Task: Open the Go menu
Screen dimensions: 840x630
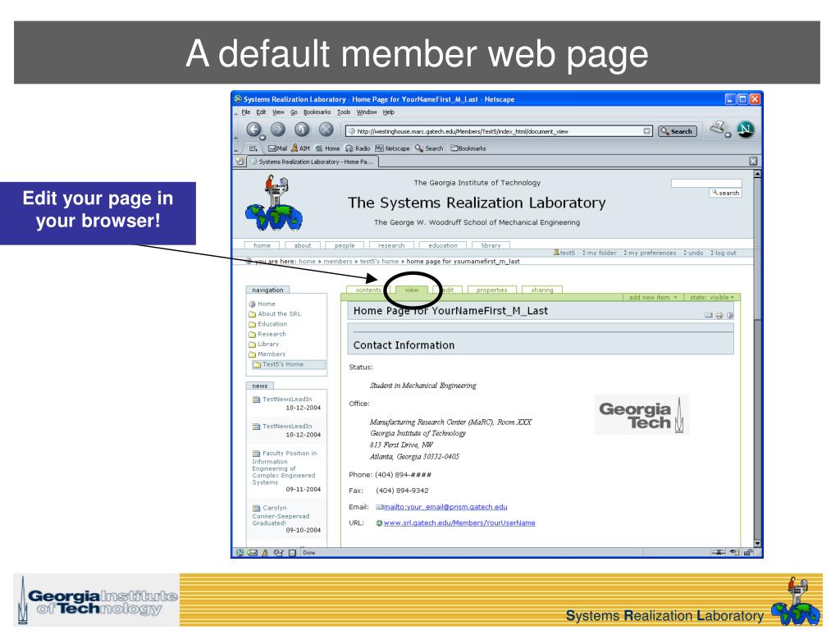Action: [294, 112]
